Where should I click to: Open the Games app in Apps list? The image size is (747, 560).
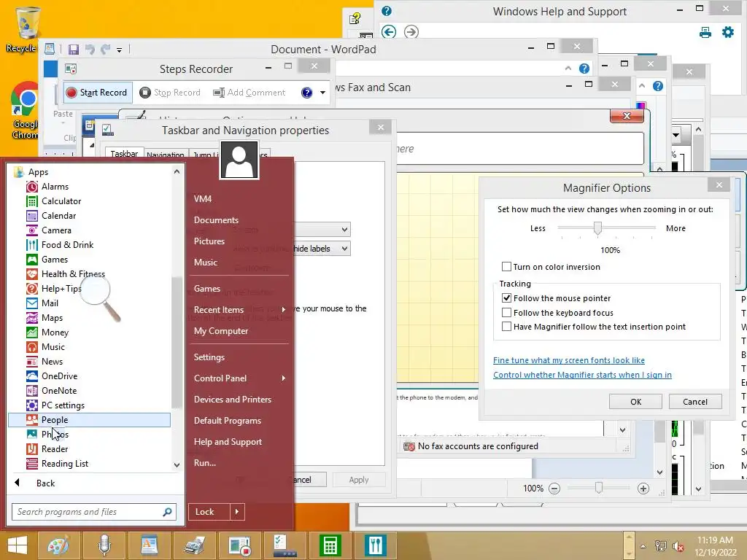tap(54, 260)
